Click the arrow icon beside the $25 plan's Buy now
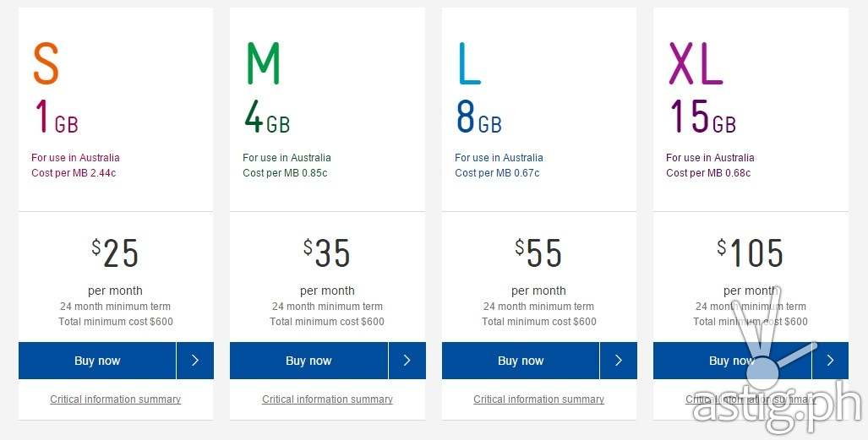 click(x=195, y=361)
